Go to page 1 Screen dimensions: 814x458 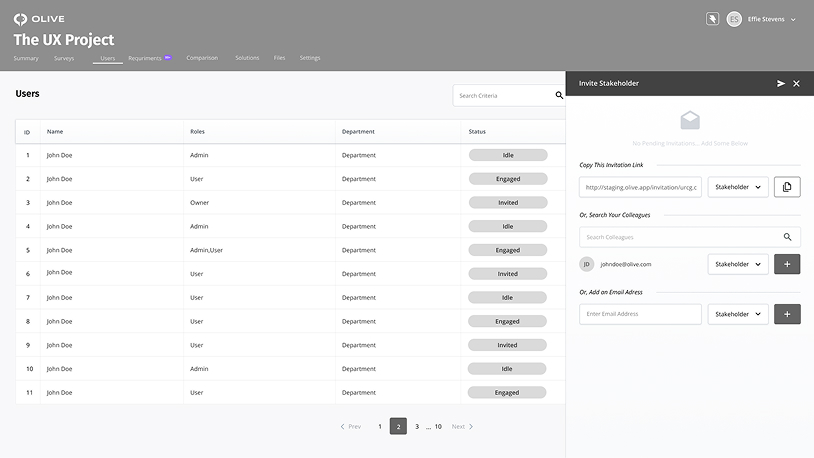point(380,426)
